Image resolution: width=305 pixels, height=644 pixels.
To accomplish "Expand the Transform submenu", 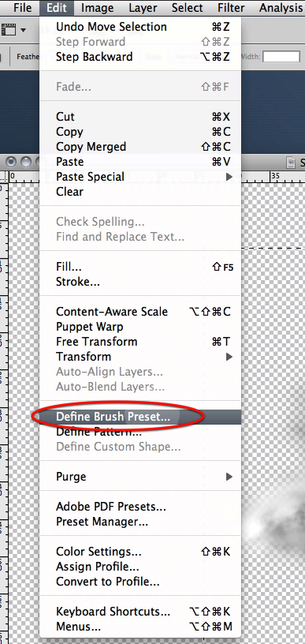I will click(x=140, y=357).
